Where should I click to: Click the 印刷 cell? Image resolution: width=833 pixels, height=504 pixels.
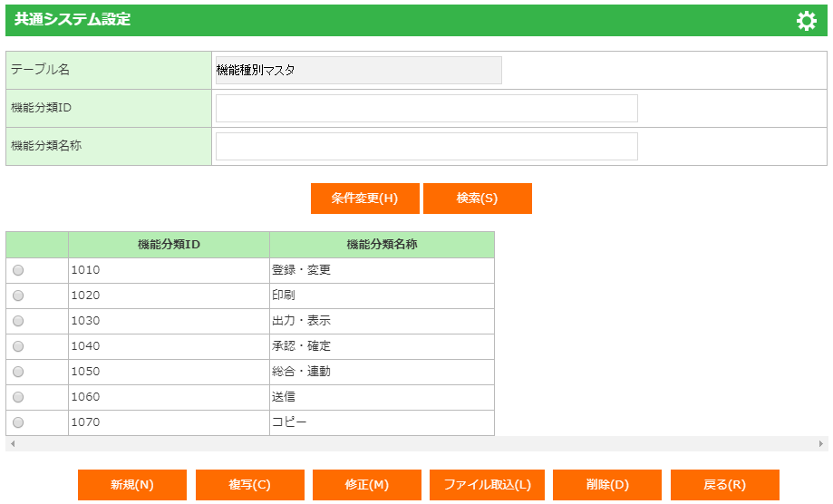click(x=382, y=296)
